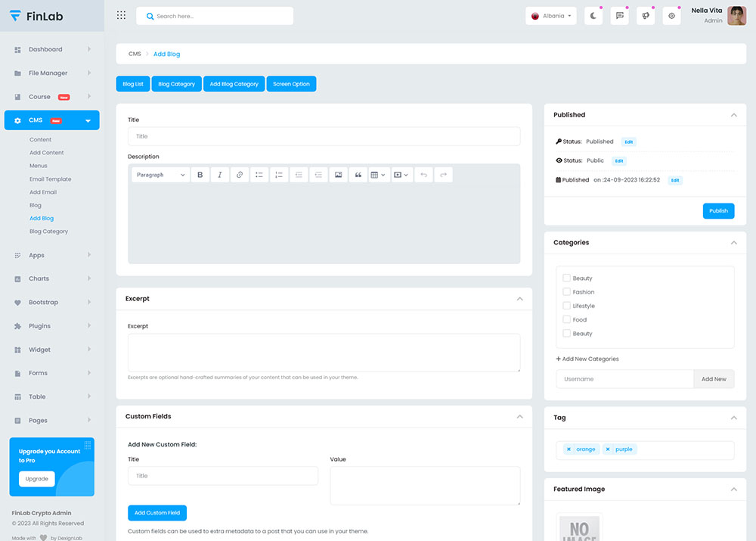The height and width of the screenshot is (541, 756).
Task: Tick the Food category checkbox
Action: pos(566,319)
